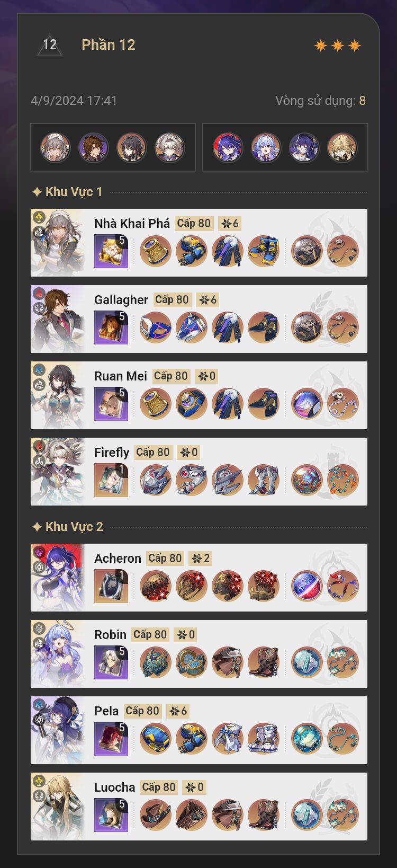Screen dimensions: 397x868
Task: Click Luocha's hat relic icon
Action: click(156, 815)
